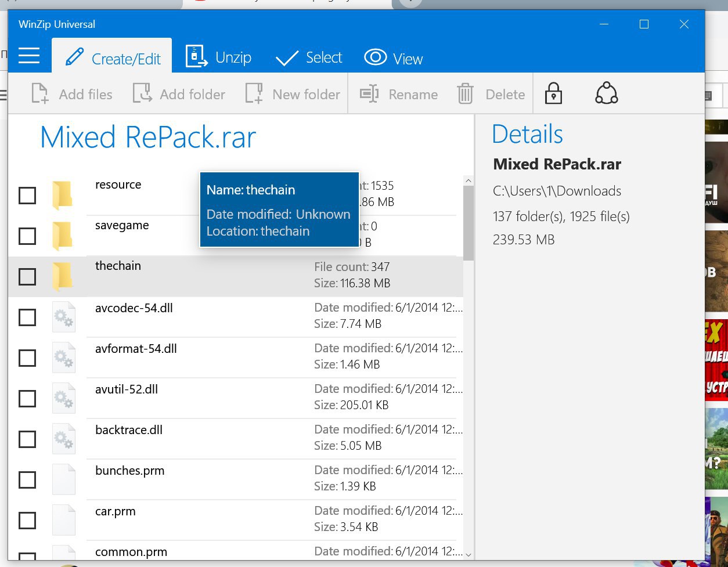This screenshot has height=567, width=728.
Task: Click the bunches.prm blank file icon
Action: click(x=63, y=479)
